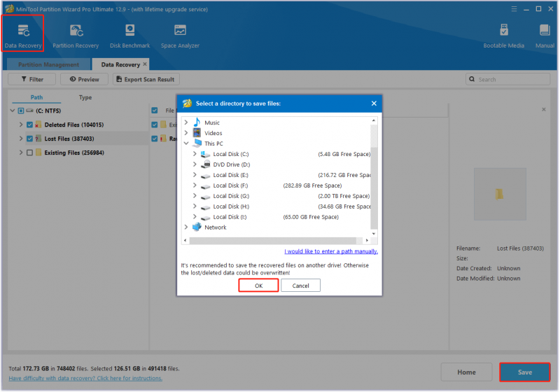Click the Videos folder icon
The width and height of the screenshot is (560, 392).
[197, 133]
